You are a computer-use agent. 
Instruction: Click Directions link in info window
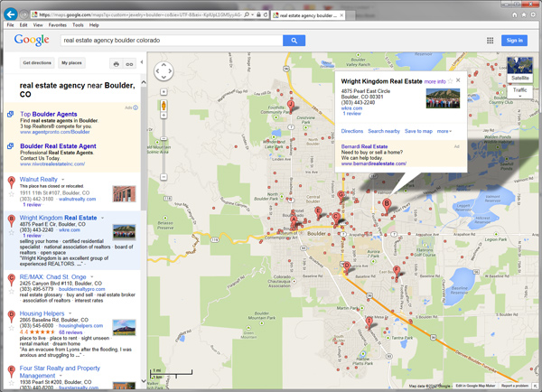point(352,131)
